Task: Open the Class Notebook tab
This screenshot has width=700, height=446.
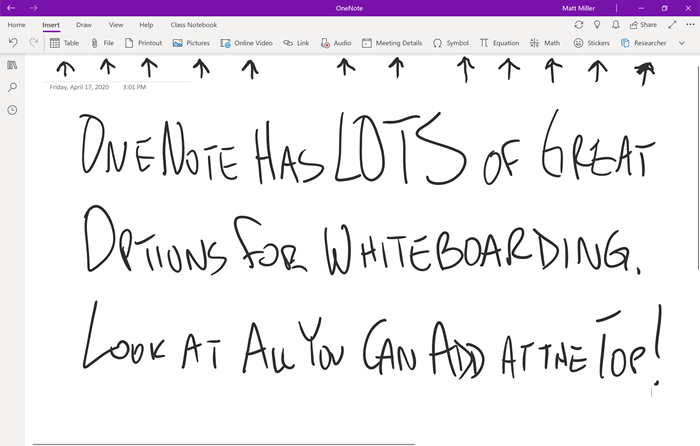Action: [194, 25]
